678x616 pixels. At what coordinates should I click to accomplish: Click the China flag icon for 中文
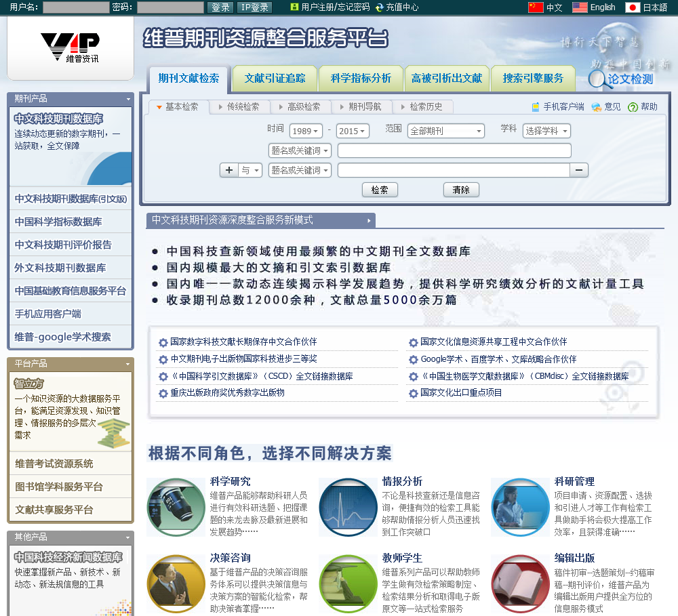(x=536, y=7)
